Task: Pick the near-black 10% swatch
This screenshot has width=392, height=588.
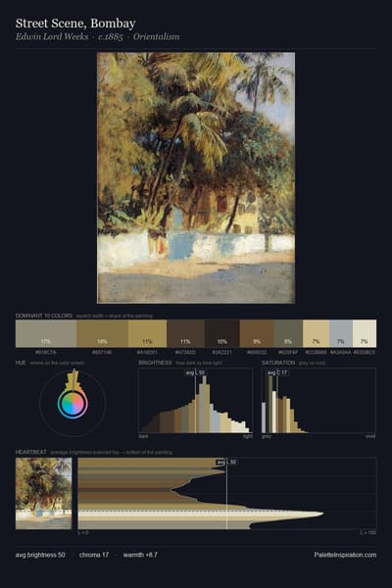Action: point(222,333)
